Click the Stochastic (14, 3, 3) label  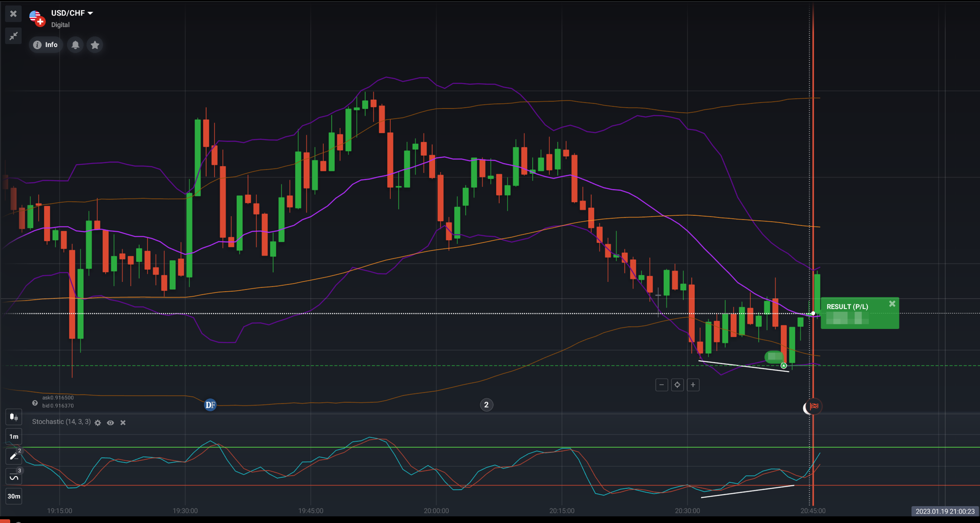[61, 422]
